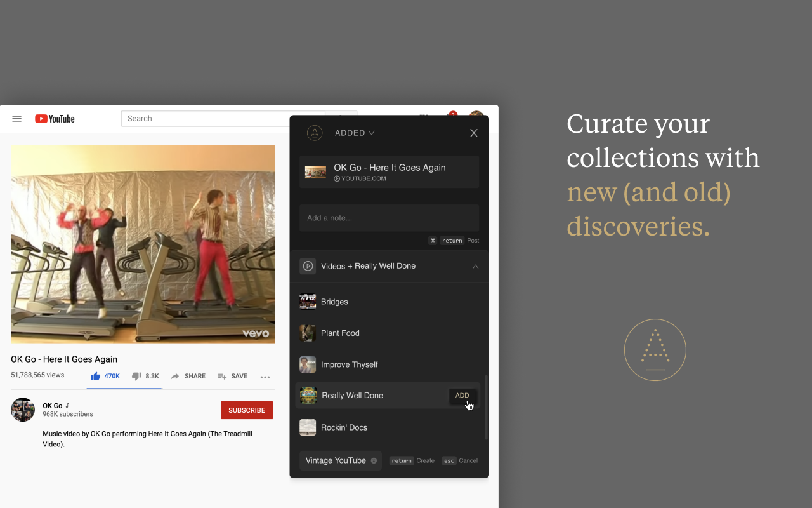Click the OK Go channel avatar
Screen dimensions: 812x508
tap(23, 410)
